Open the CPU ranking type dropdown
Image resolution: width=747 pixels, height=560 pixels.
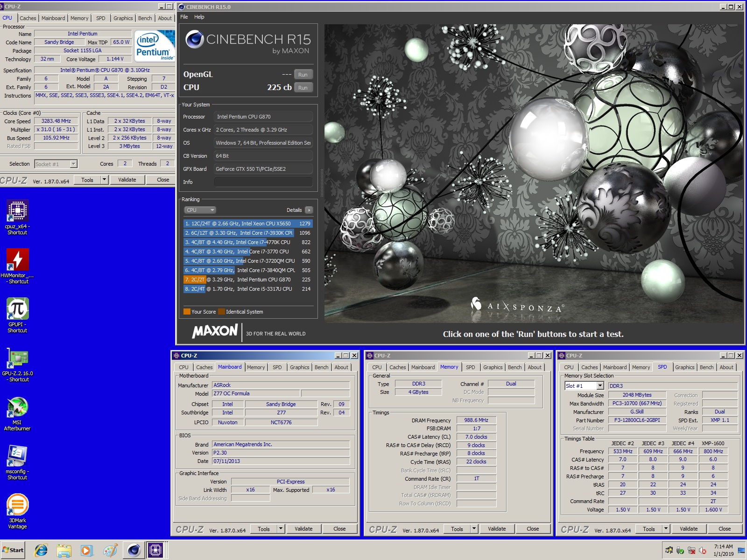(x=200, y=210)
